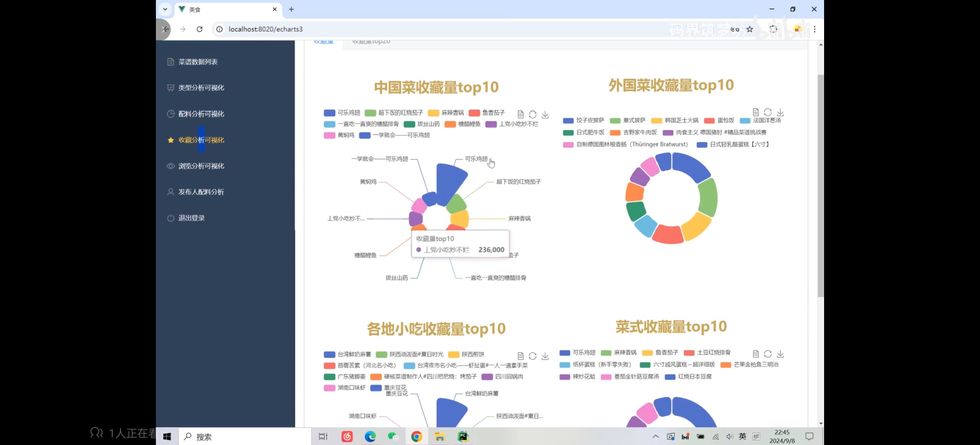Open data view for 菜式收藏量top10 chart
980x445 pixels.
[755, 354]
